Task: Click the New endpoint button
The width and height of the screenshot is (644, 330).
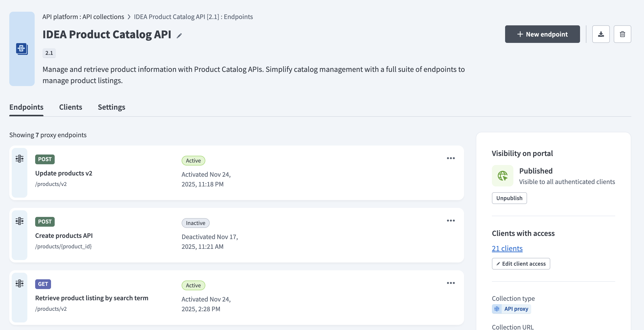Action: tap(542, 34)
